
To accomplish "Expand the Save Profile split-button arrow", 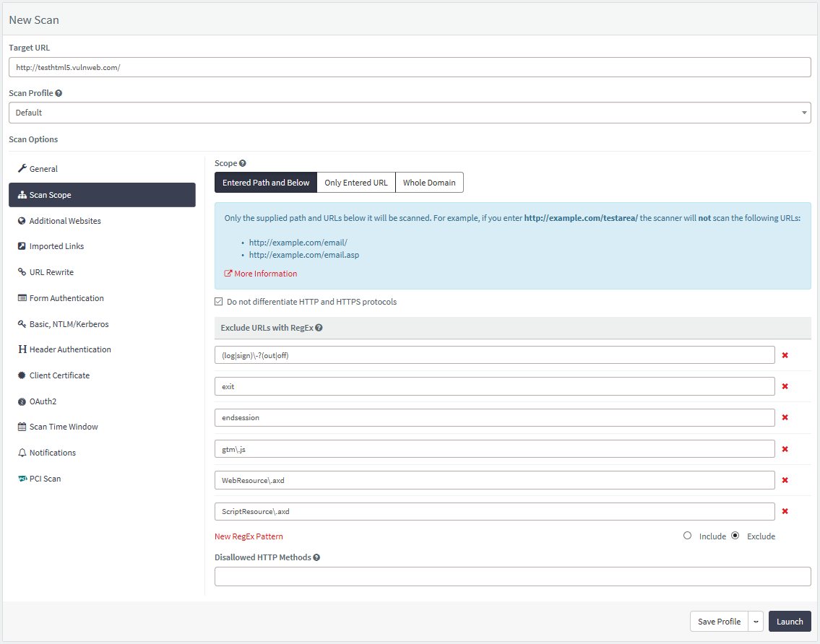I will 756,622.
